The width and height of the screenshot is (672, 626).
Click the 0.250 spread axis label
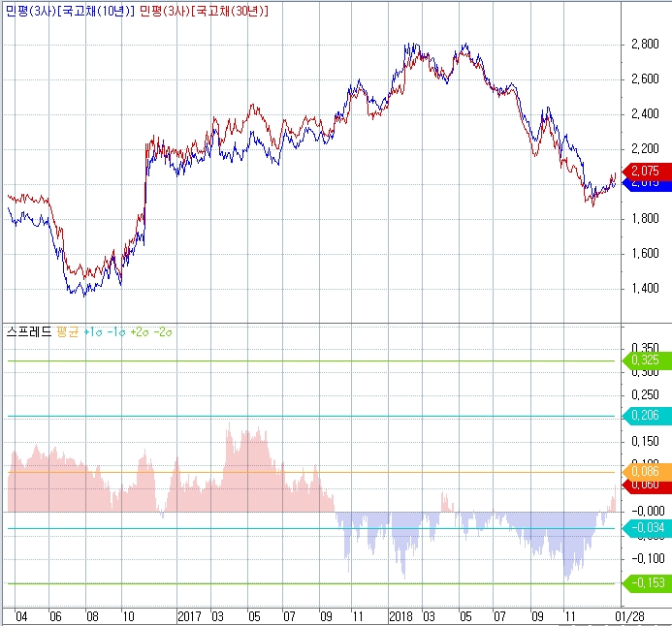[x=644, y=393]
